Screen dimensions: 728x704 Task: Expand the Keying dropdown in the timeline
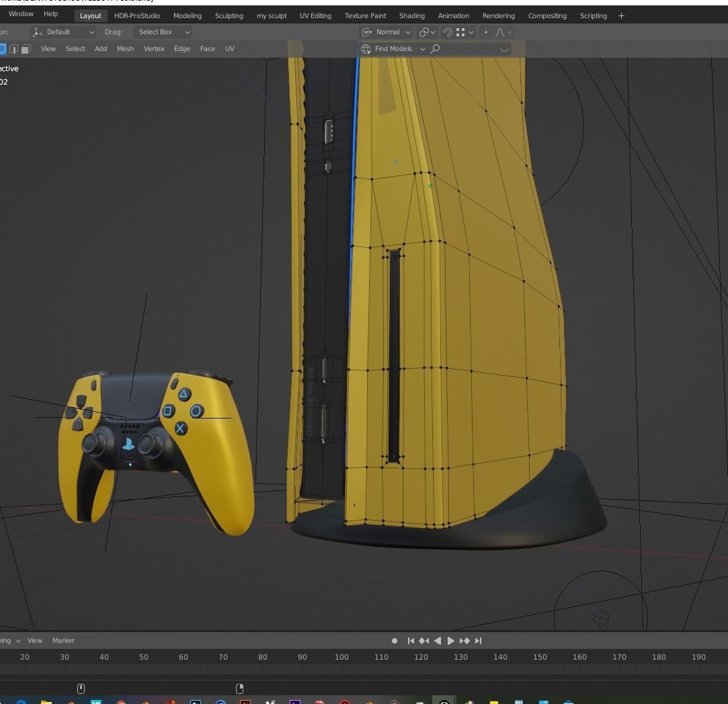pos(10,640)
